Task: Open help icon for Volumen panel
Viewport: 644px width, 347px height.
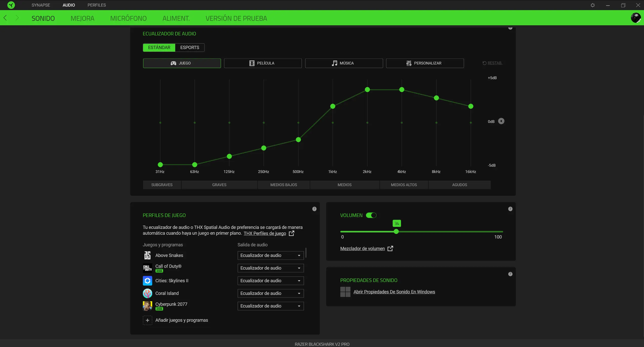Action: point(510,209)
